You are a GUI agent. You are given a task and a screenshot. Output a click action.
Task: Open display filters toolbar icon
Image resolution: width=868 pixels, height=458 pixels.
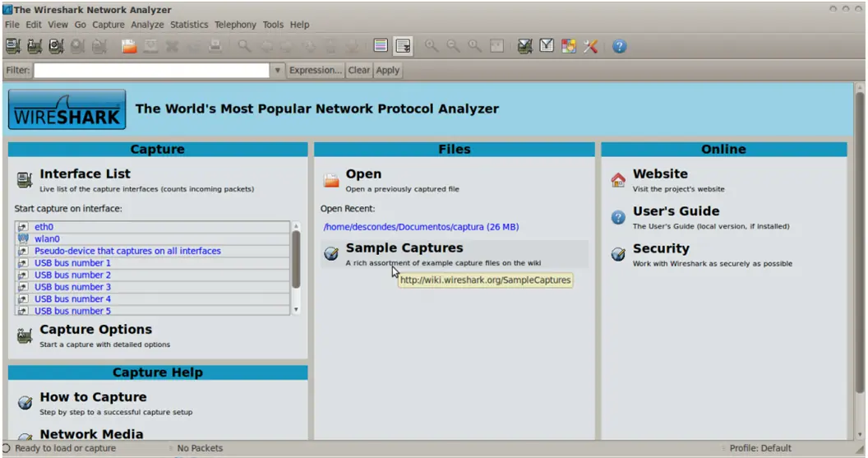[x=547, y=47]
